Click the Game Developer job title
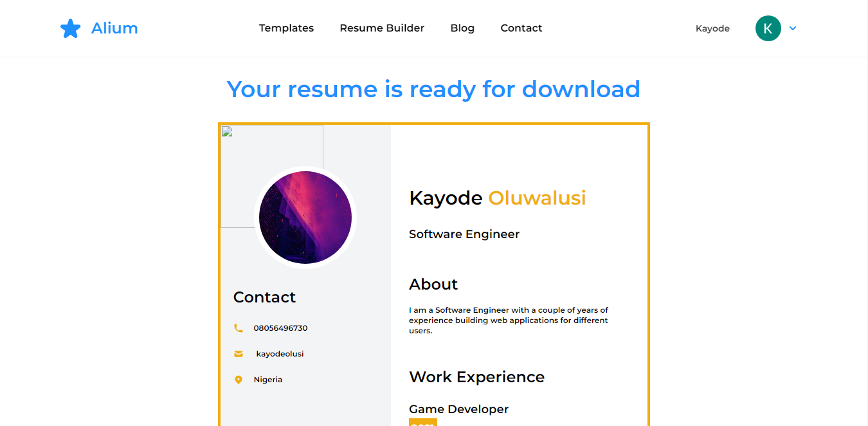This screenshot has height=426, width=868. 458,409
